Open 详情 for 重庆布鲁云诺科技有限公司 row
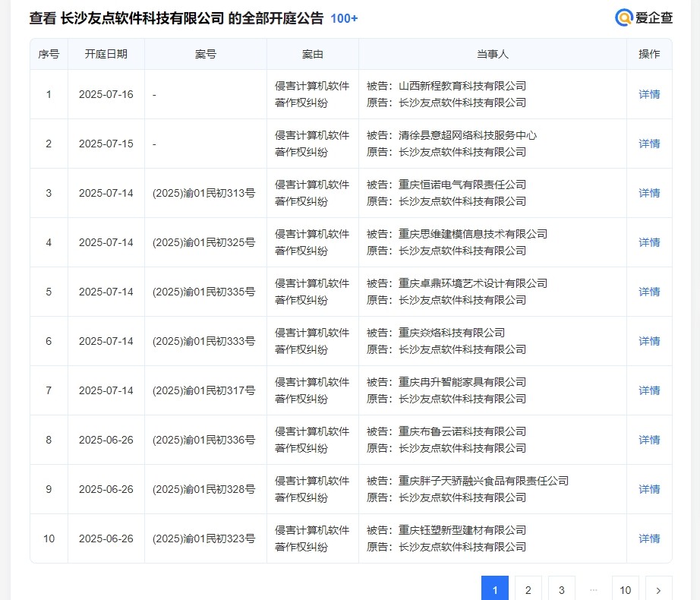 [x=649, y=440]
